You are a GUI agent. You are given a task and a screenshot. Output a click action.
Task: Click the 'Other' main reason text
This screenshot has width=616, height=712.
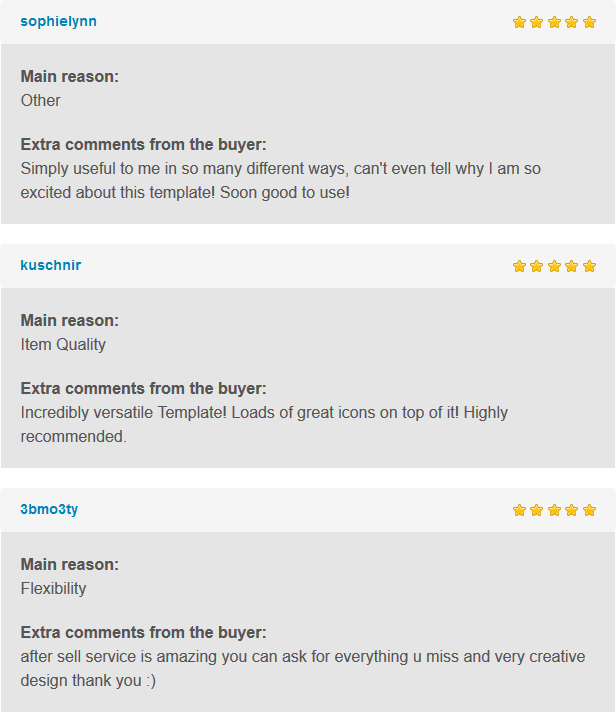coord(40,100)
